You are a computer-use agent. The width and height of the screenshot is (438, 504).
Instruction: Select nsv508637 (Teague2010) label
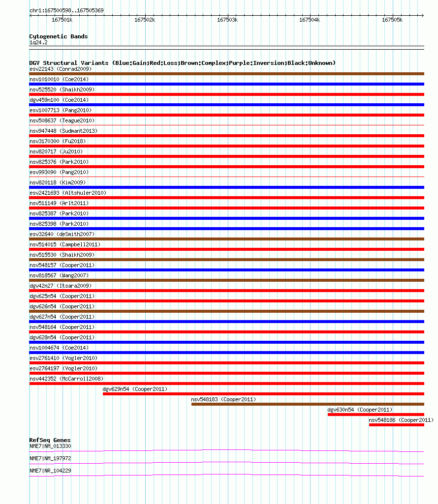click(62, 120)
